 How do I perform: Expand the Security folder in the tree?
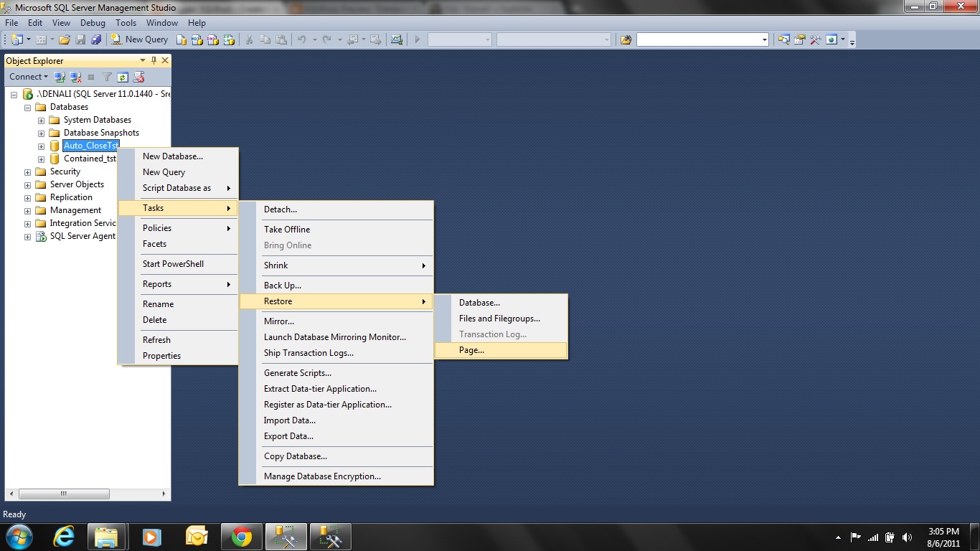click(27, 171)
